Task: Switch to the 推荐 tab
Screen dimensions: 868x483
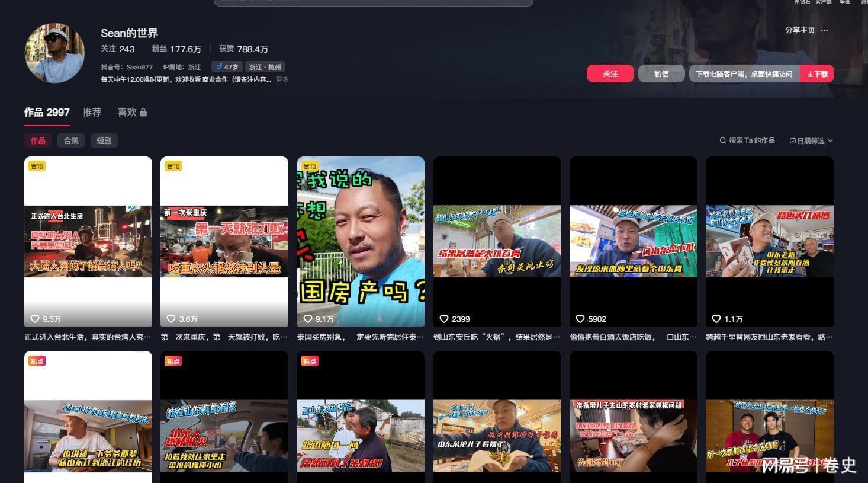Action: click(92, 112)
